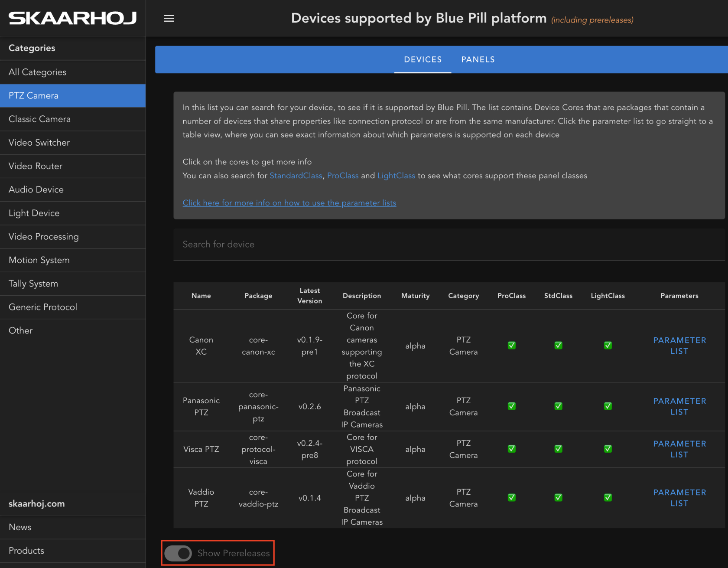Click Vaddio PTZ LightClass checkmark
Viewport: 728px width, 568px height.
click(x=608, y=498)
